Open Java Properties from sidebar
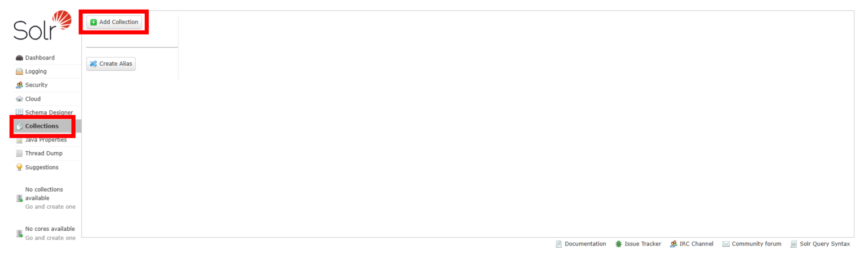The width and height of the screenshot is (868, 258). (46, 140)
